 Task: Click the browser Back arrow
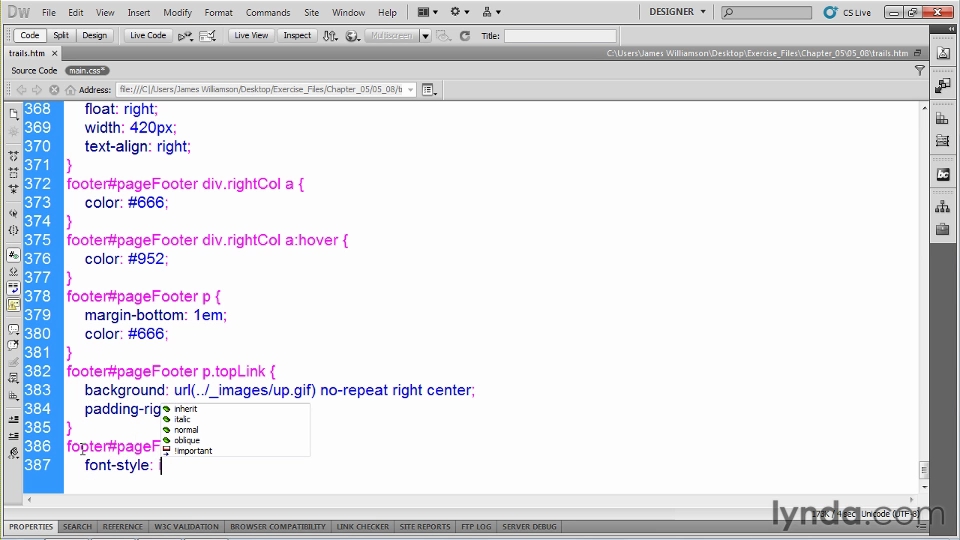[x=21, y=89]
